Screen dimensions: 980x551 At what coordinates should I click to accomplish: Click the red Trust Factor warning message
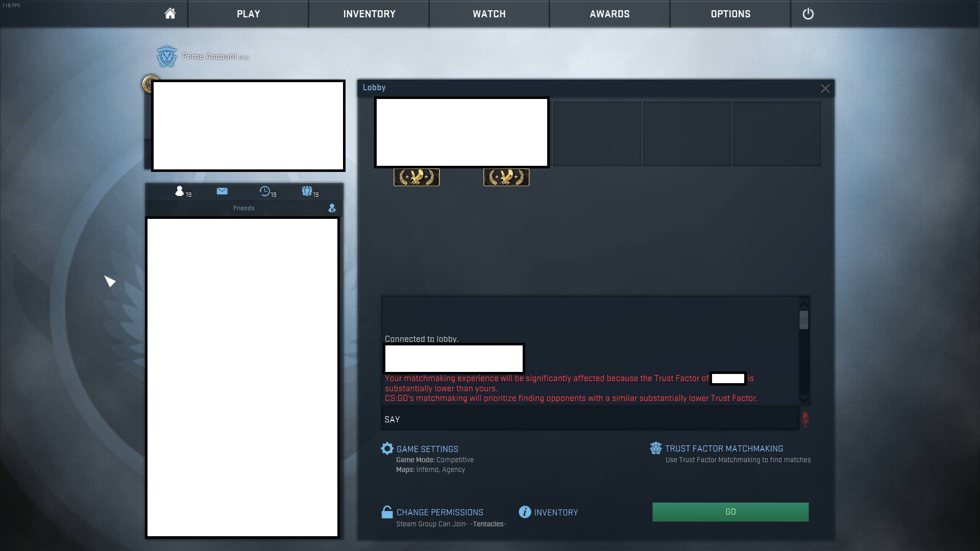point(571,388)
